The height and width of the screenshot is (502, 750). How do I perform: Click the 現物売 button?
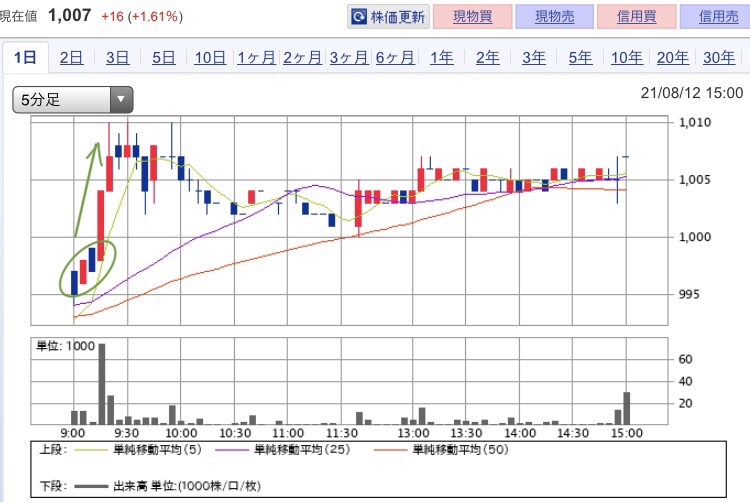click(554, 17)
